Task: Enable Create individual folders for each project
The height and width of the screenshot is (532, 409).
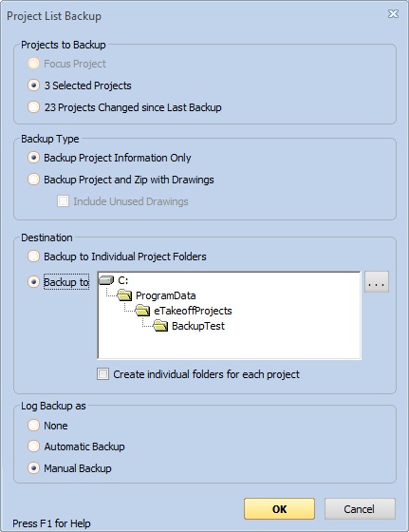Action: coord(103,374)
